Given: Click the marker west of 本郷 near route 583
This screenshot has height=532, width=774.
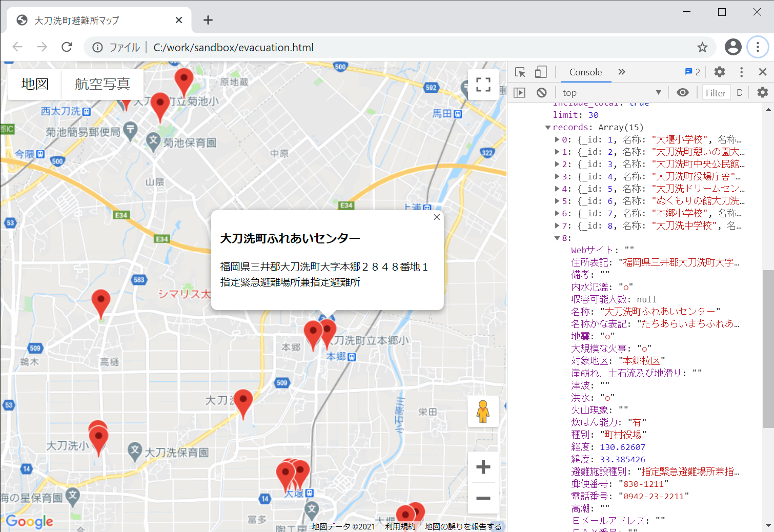Looking at the screenshot, I should (101, 304).
